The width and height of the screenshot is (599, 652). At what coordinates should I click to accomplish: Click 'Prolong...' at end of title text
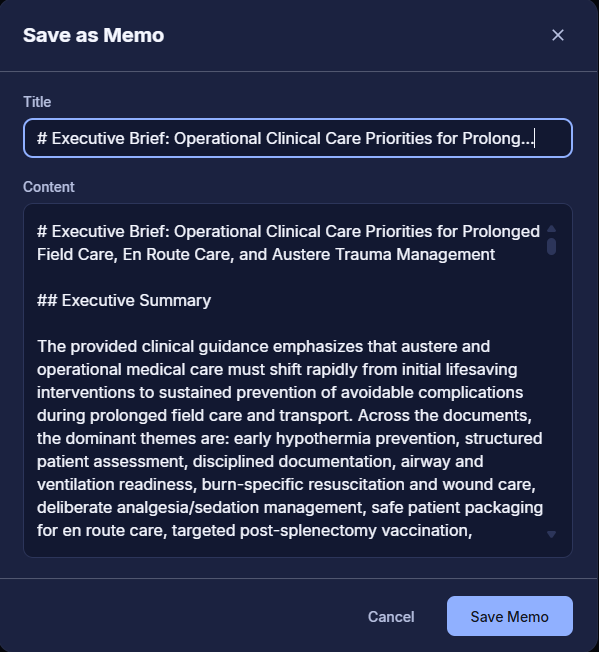pyautogui.click(x=498, y=138)
